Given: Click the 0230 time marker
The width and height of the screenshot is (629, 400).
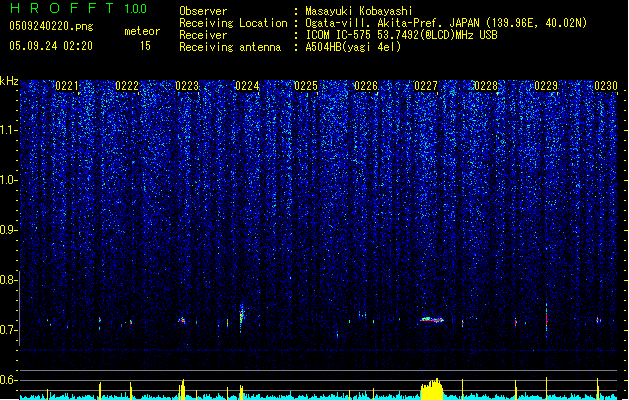Looking at the screenshot, I should tap(606, 86).
